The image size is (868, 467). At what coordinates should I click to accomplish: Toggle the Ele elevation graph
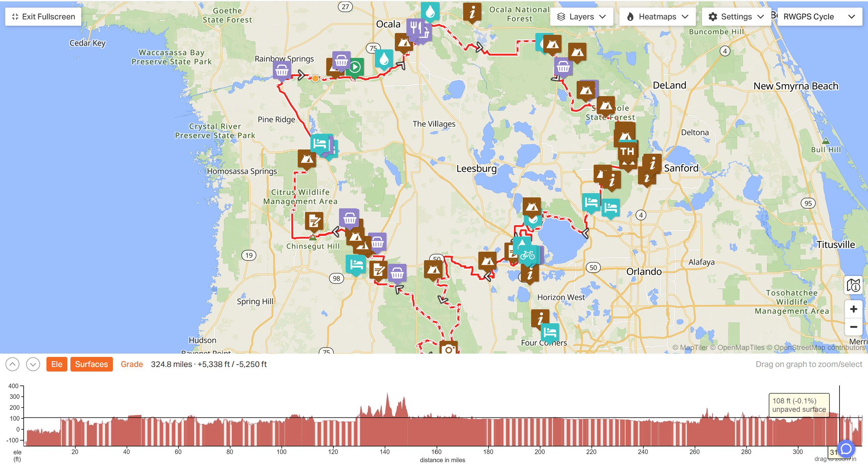[x=57, y=364]
